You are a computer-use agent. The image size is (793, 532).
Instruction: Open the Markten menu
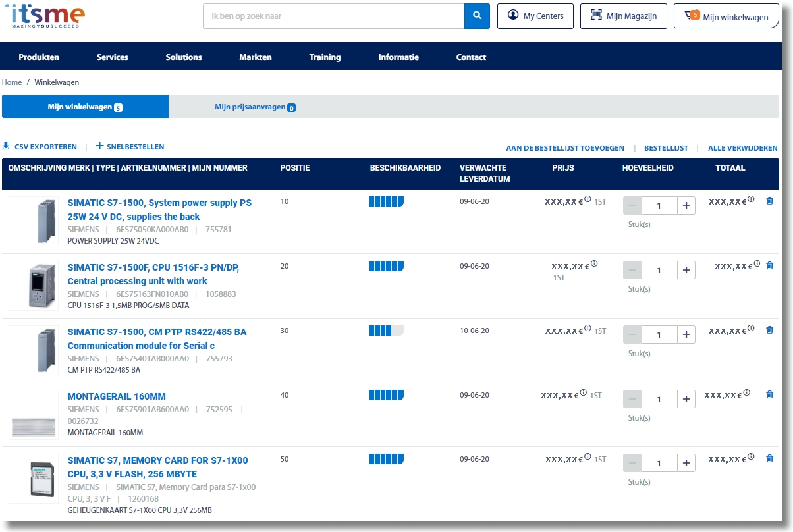pyautogui.click(x=256, y=57)
